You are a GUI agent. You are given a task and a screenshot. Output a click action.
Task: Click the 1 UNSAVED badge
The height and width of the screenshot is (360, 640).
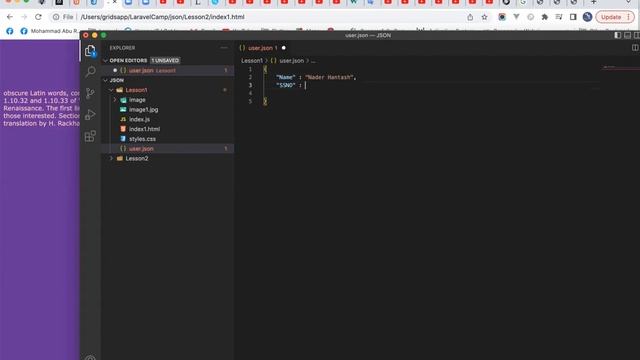click(165, 60)
